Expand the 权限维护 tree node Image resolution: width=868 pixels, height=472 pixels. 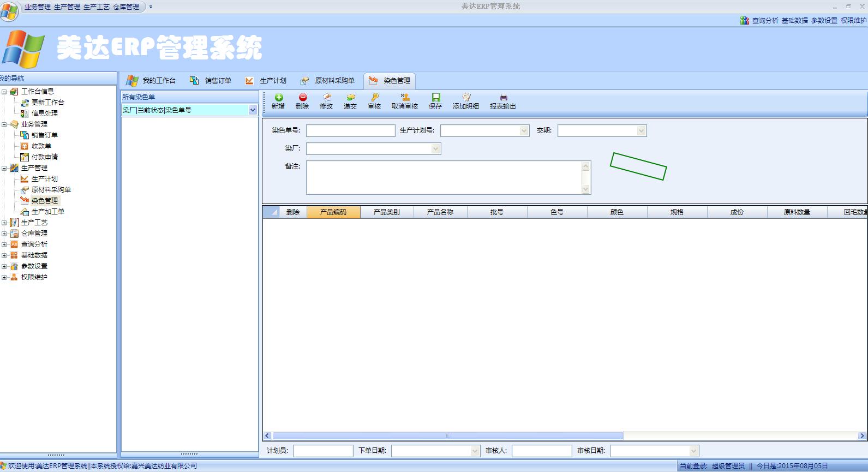click(4, 277)
